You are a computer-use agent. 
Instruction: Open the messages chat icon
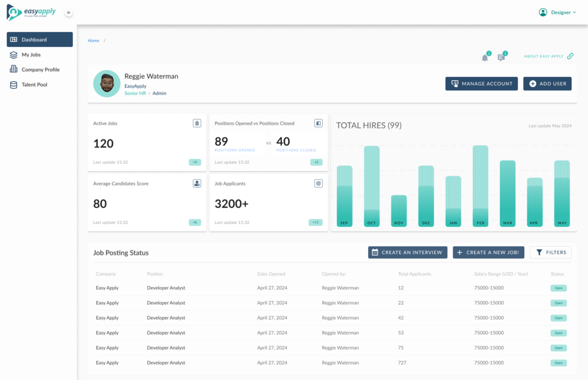(x=501, y=57)
